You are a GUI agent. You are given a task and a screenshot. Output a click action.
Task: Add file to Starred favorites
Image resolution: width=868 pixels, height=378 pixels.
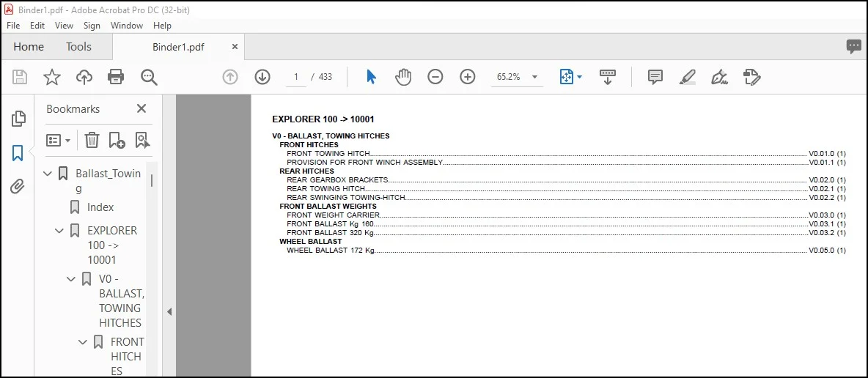[x=52, y=77]
